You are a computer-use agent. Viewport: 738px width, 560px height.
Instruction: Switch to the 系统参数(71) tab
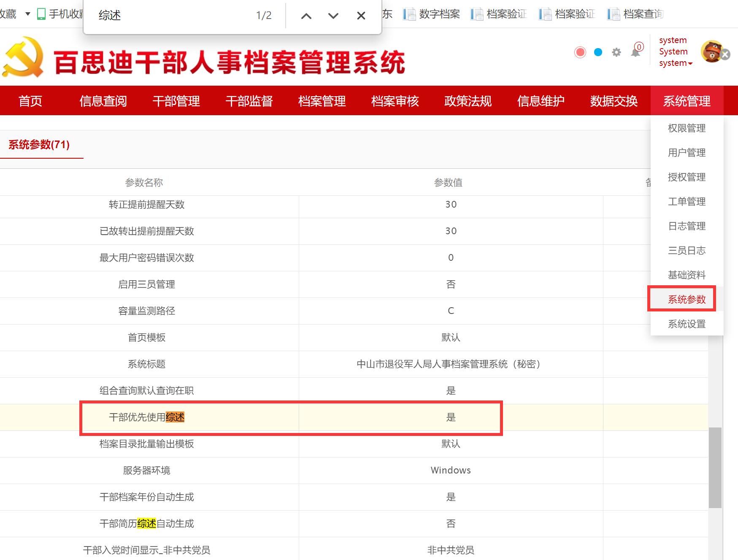pyautogui.click(x=39, y=145)
